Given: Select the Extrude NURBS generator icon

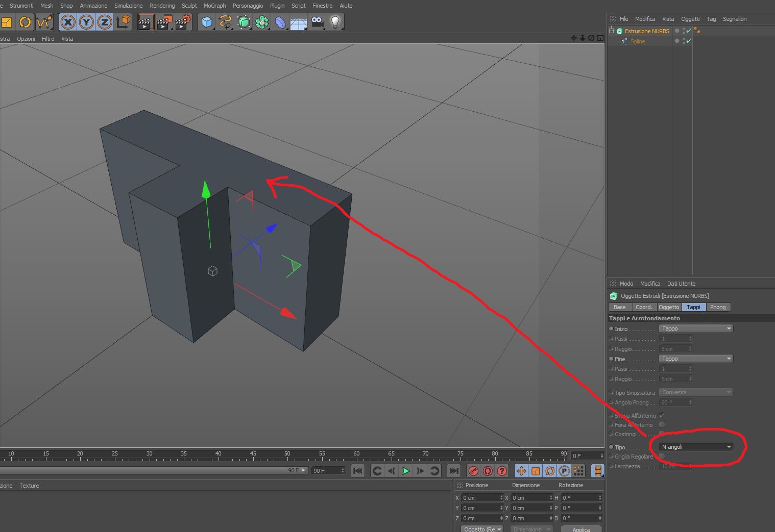Looking at the screenshot, I should pos(244,22).
